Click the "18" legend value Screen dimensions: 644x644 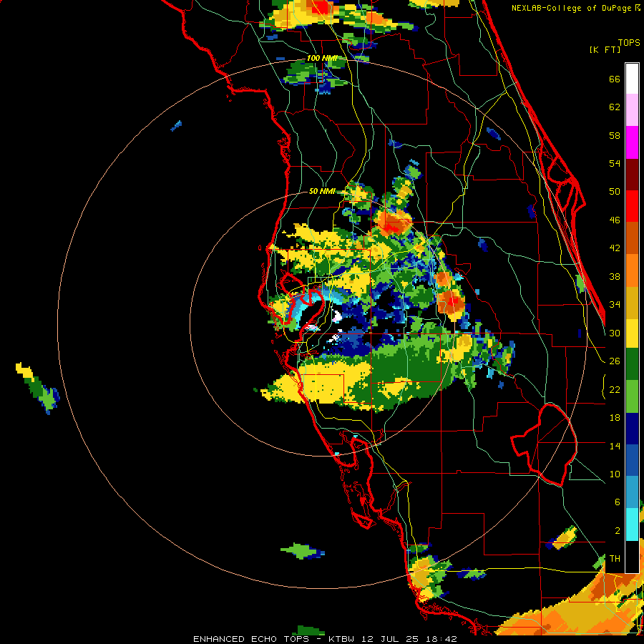pos(615,418)
